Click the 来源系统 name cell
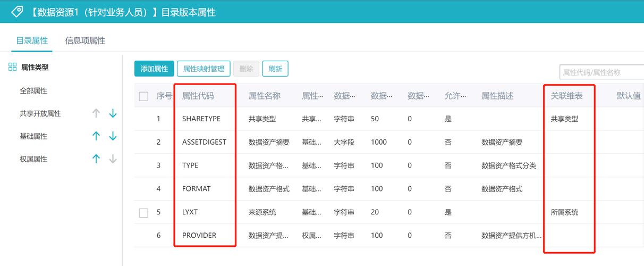This screenshot has width=644, height=266. coord(262,212)
